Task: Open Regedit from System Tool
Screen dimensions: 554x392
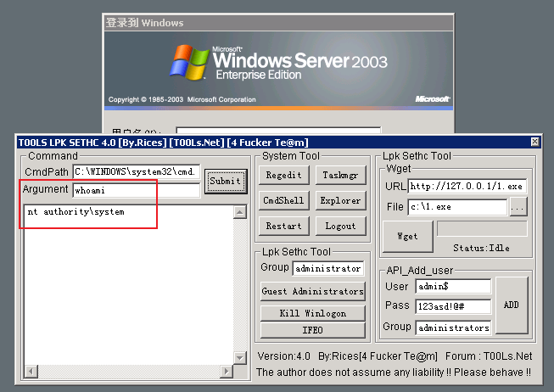Action: tap(283, 175)
